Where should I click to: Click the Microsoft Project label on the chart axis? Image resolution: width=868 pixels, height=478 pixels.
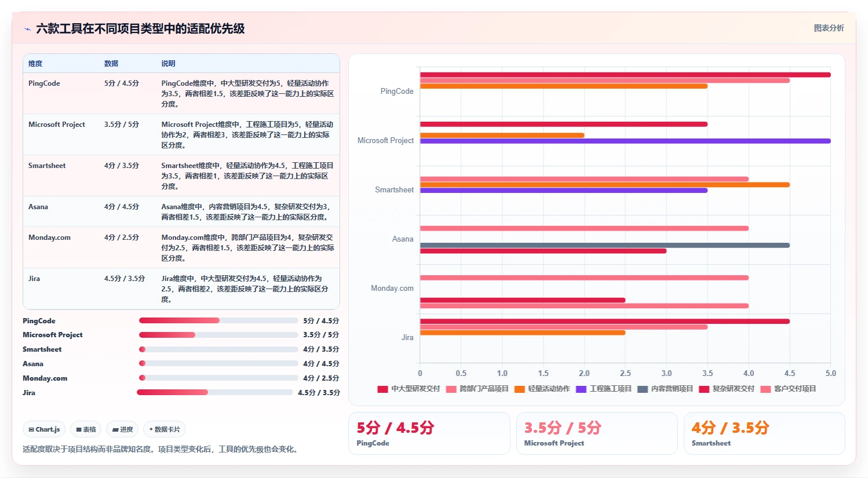(385, 141)
